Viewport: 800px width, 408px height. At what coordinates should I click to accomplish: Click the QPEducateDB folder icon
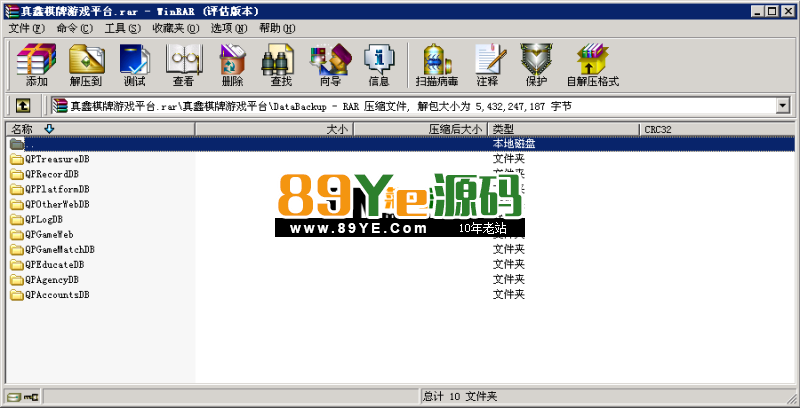[17, 265]
